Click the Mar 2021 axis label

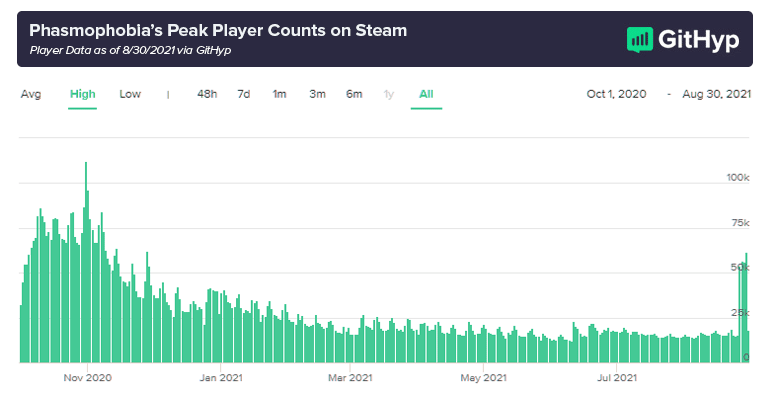coord(350,378)
